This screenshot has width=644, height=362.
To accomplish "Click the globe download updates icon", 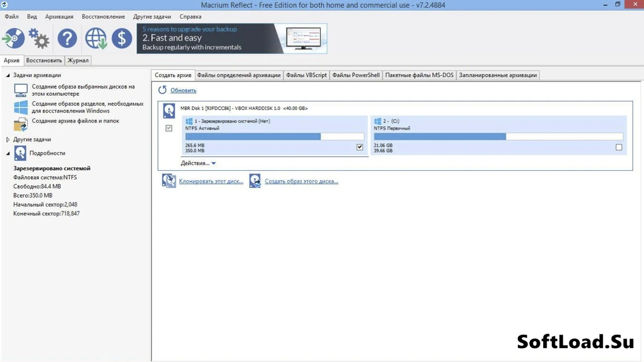I will click(96, 39).
